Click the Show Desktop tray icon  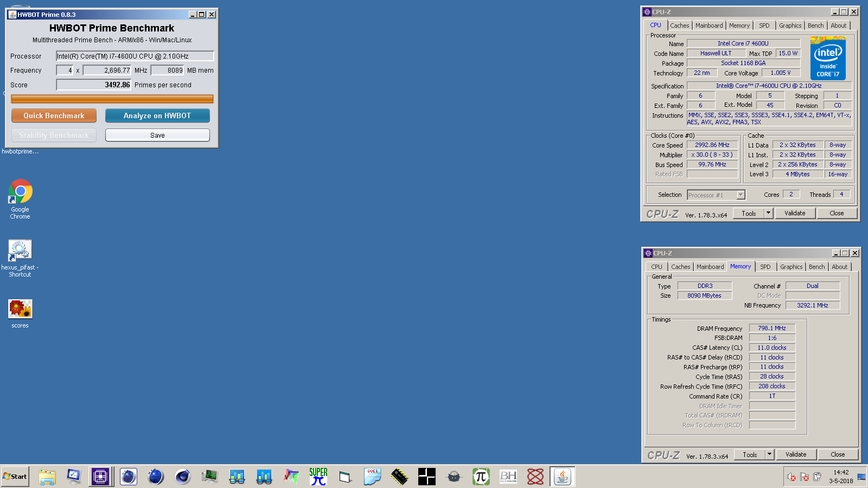[861, 477]
